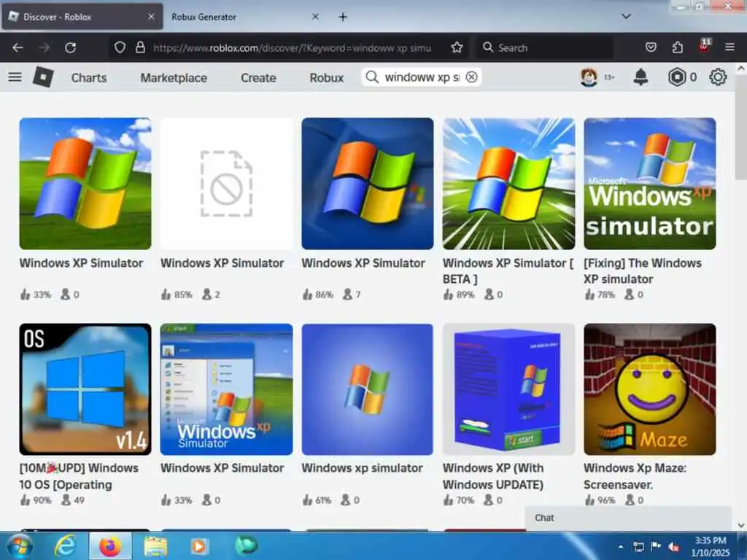Open the Pocket save icon
The image size is (747, 560).
[651, 47]
